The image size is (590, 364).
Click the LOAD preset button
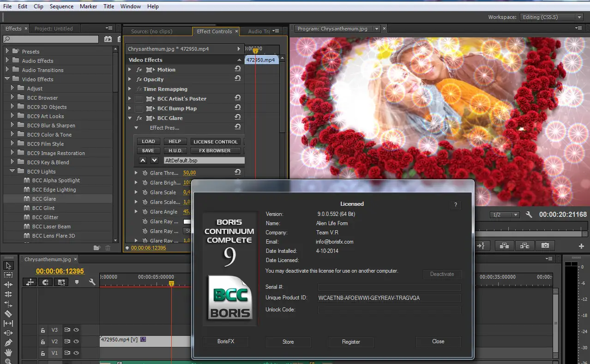click(x=149, y=142)
